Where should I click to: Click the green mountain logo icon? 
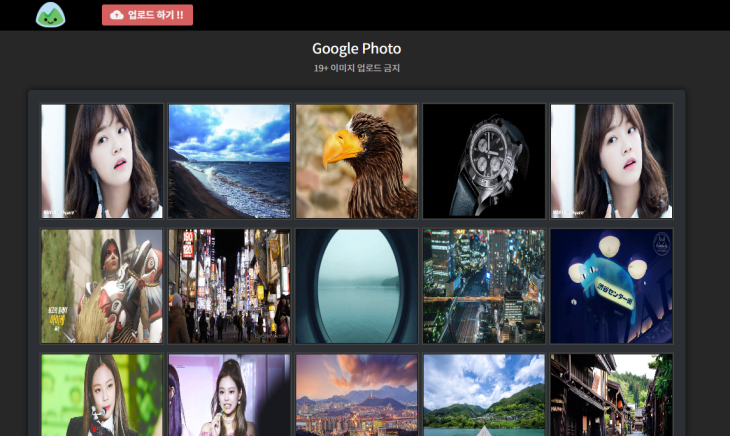pos(50,15)
